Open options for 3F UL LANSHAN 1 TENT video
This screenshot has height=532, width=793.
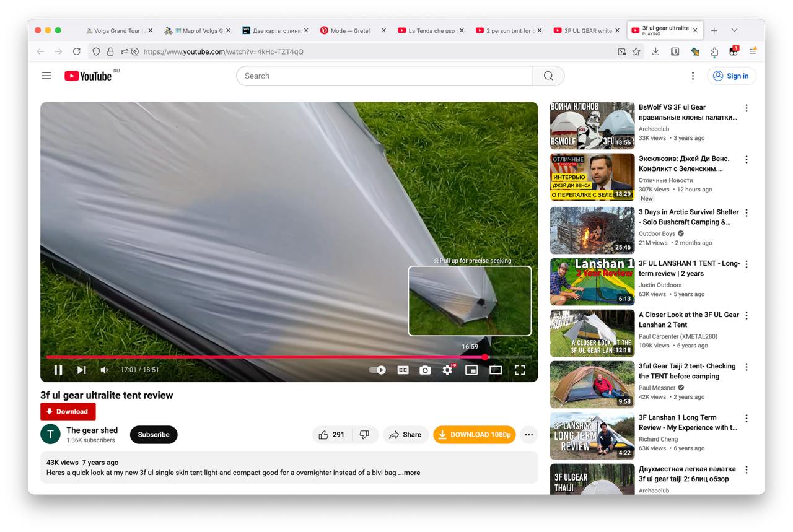click(747, 264)
